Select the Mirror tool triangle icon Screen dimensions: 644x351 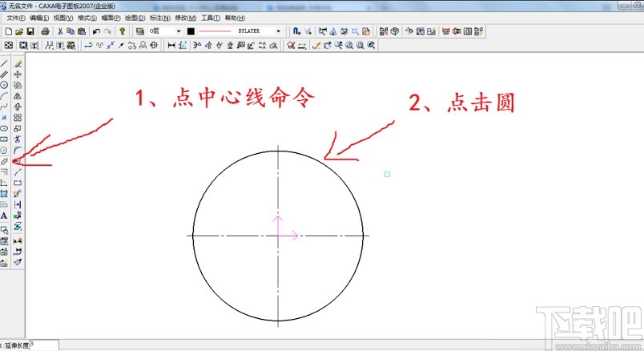[x=18, y=96]
